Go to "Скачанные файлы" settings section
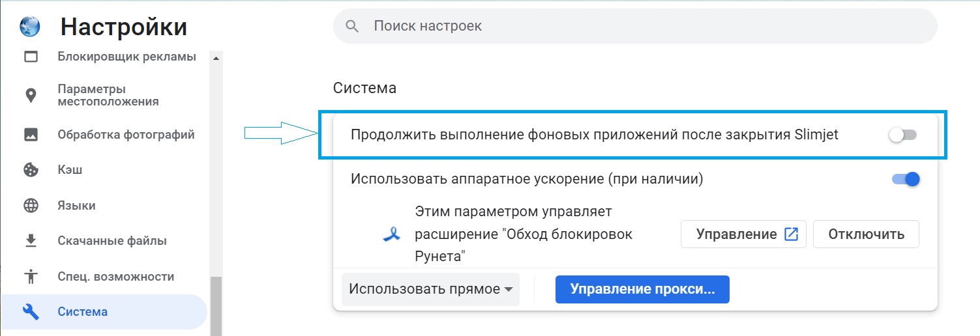The image size is (980, 336). point(112,241)
